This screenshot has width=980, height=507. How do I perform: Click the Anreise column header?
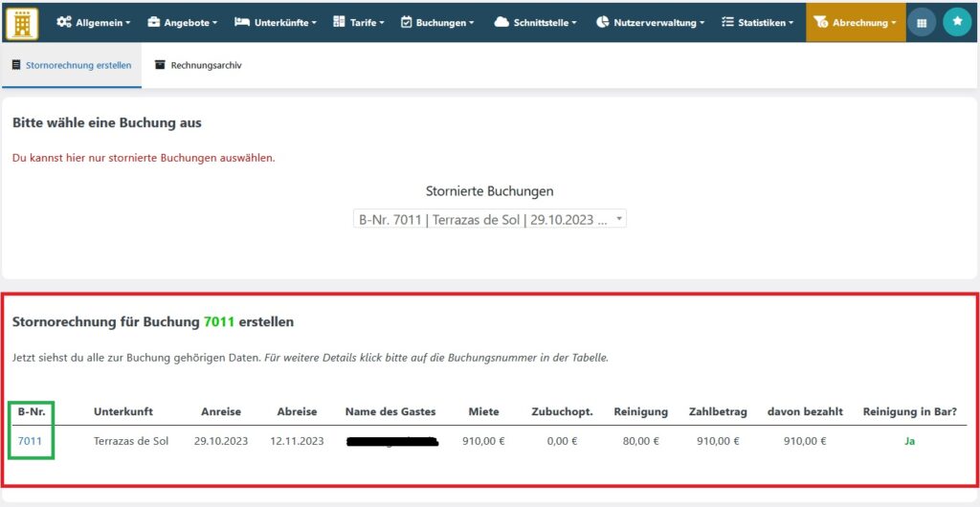(221, 411)
